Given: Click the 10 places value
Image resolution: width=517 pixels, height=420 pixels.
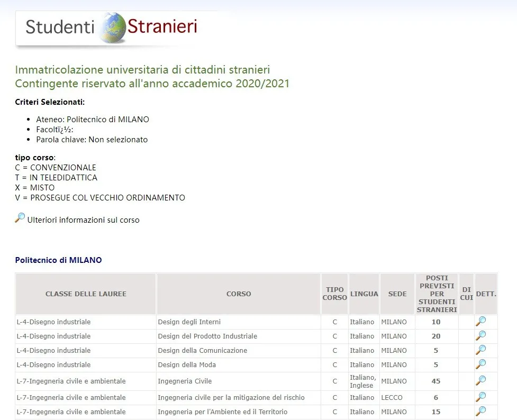Looking at the screenshot, I should click(436, 322).
